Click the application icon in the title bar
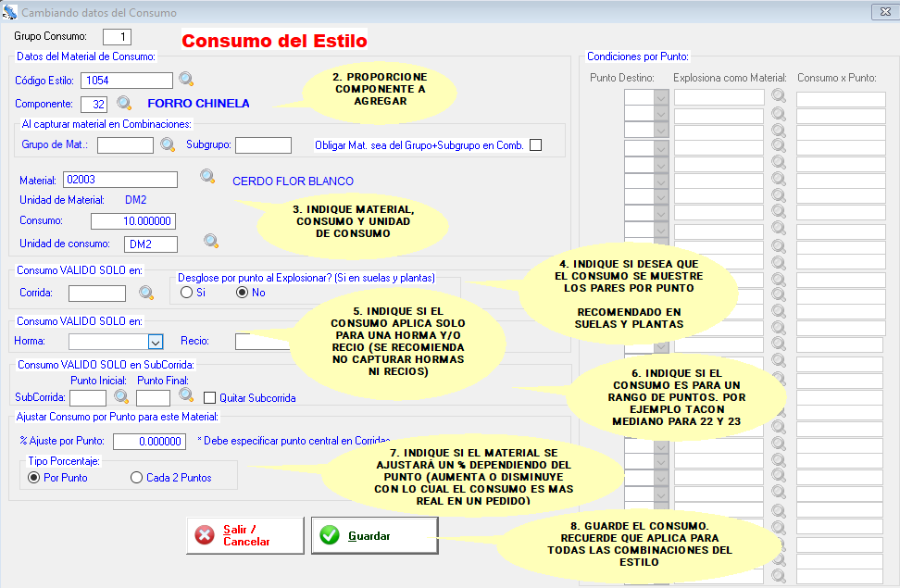This screenshot has height=588, width=900. coord(9,12)
